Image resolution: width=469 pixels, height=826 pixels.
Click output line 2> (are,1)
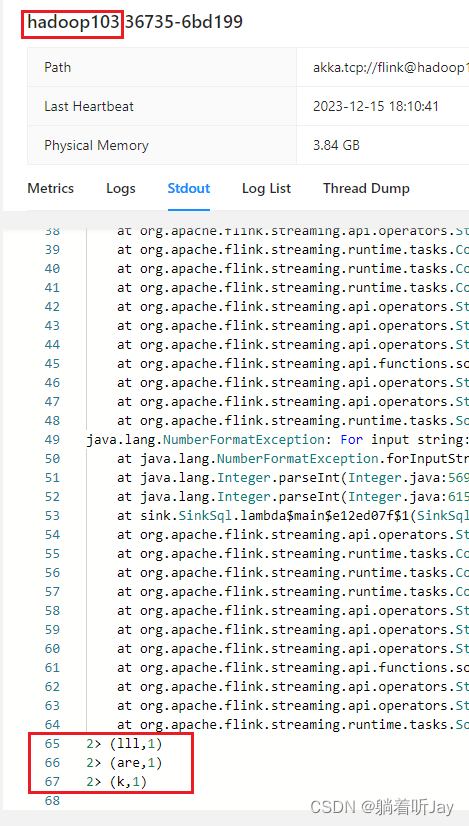pos(124,763)
